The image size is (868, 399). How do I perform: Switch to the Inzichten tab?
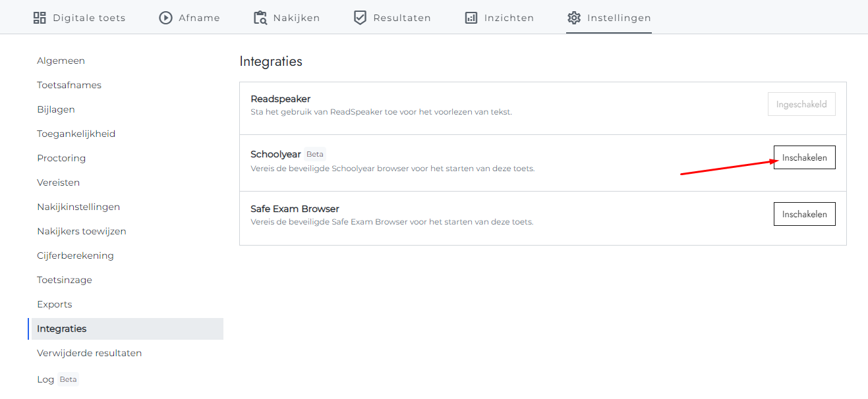pos(499,18)
